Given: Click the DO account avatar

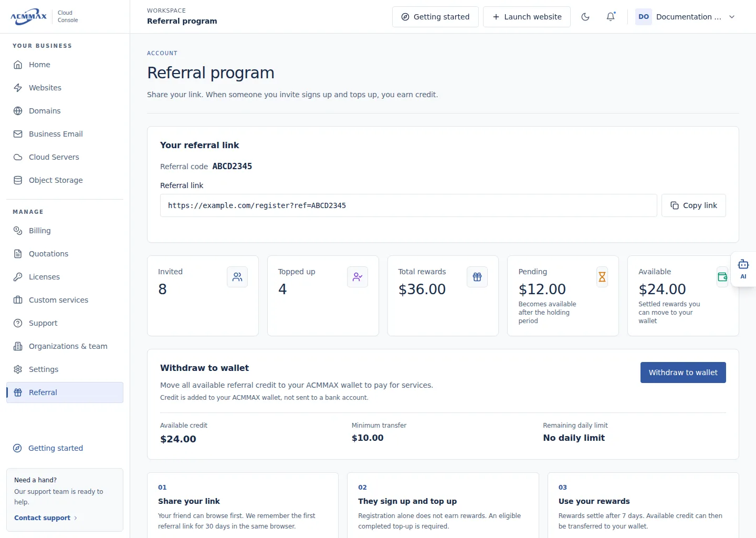Looking at the screenshot, I should click(x=644, y=17).
